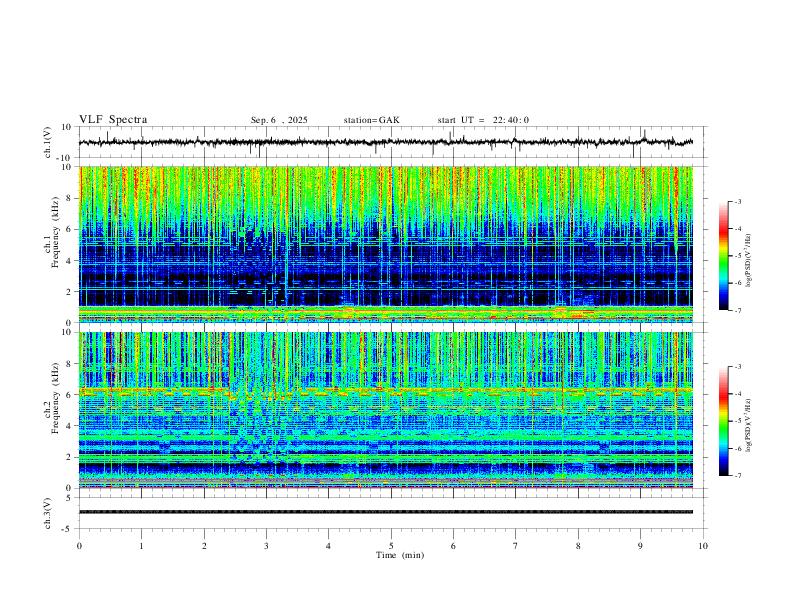Click the "start UT = 22:40:0" header text
Screen dimensions: 792x612
click(x=483, y=120)
